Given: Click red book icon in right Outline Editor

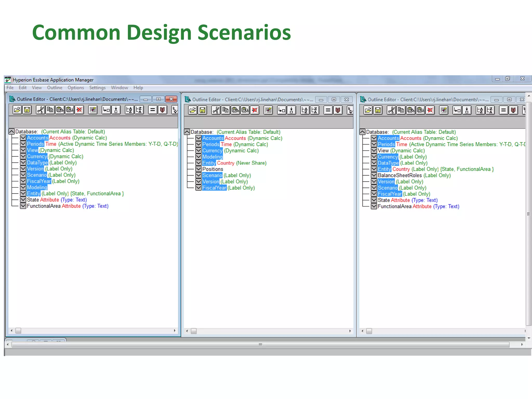Looking at the screenshot, I should pos(513,110).
